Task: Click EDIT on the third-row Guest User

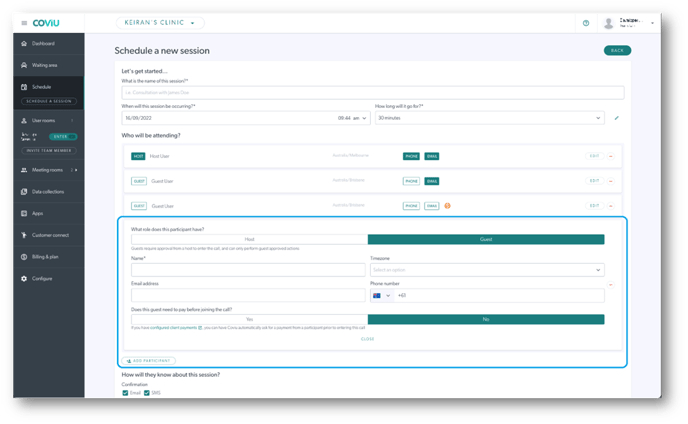Action: (x=595, y=206)
